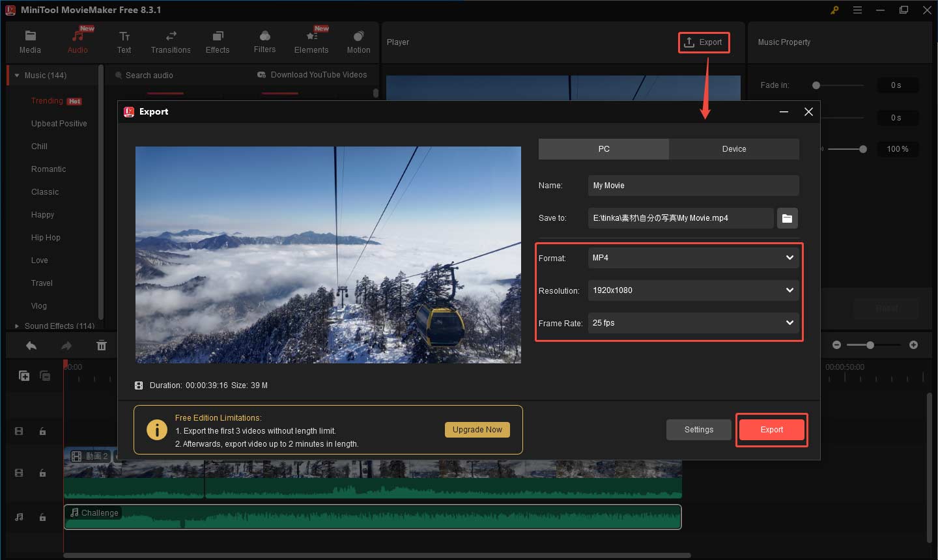Open the Elements panel
Viewport: 938px width, 560px height.
click(x=311, y=40)
